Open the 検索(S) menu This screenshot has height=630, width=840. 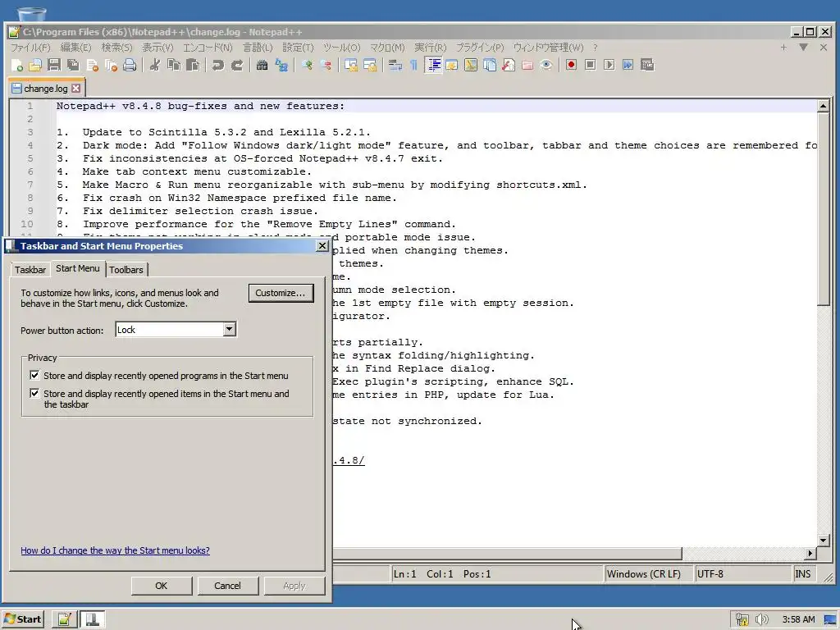coord(116,48)
